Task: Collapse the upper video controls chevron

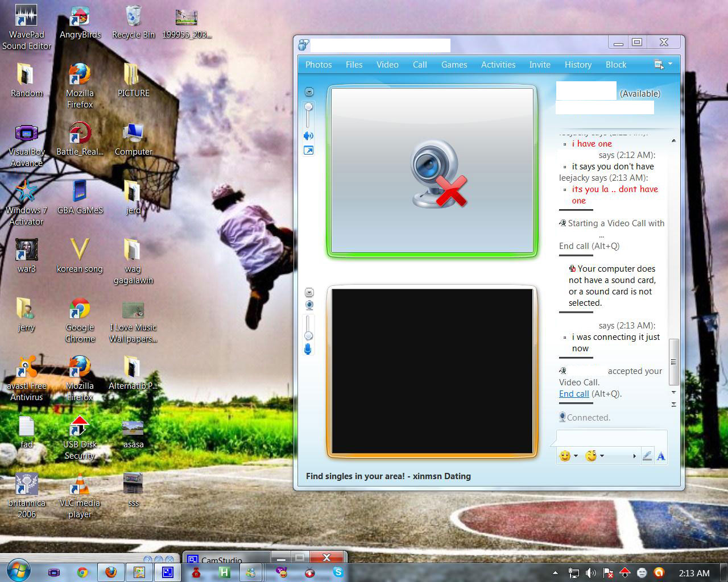Action: pos(309,92)
